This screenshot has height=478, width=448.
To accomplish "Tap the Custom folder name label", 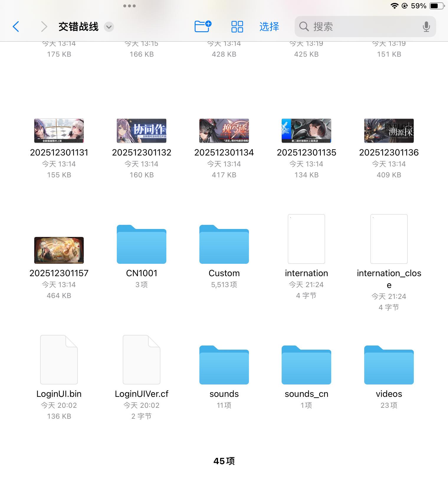I will (224, 273).
